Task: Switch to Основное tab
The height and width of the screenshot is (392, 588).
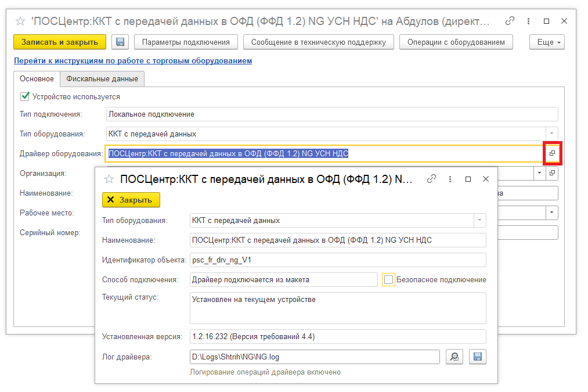Action: (37, 79)
